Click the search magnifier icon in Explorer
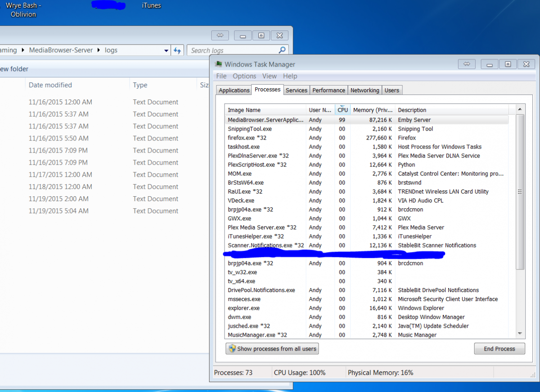This screenshot has width=540, height=392. pyautogui.click(x=282, y=50)
